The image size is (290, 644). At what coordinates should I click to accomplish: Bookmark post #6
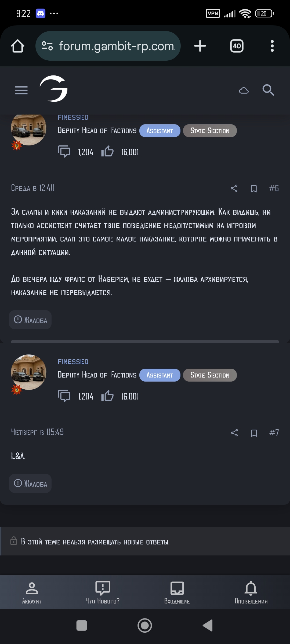tap(254, 189)
